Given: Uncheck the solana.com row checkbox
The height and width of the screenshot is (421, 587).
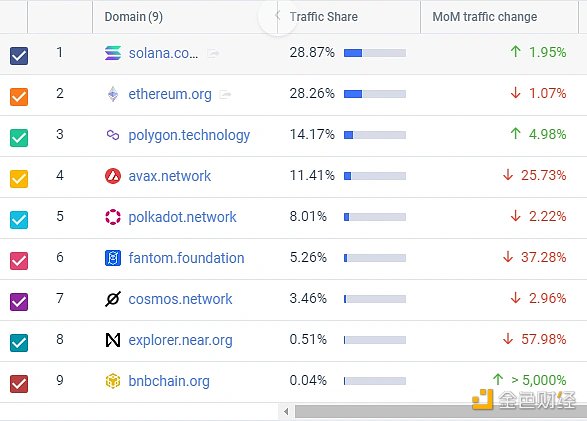Looking at the screenshot, I should point(19,56).
